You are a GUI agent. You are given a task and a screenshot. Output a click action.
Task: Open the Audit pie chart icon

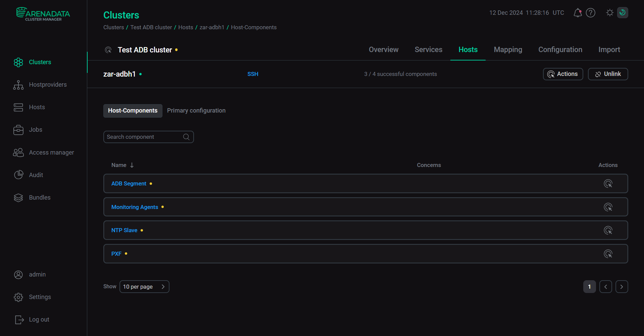18,175
